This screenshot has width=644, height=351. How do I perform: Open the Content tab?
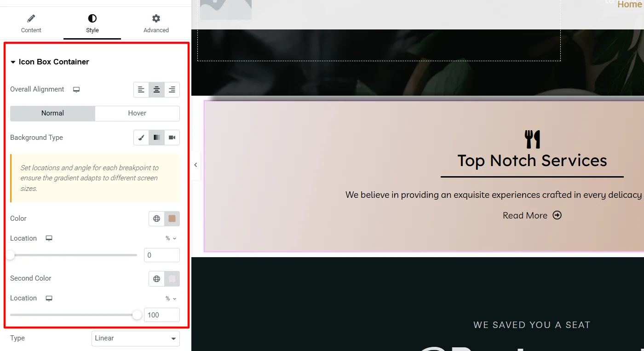31,23
